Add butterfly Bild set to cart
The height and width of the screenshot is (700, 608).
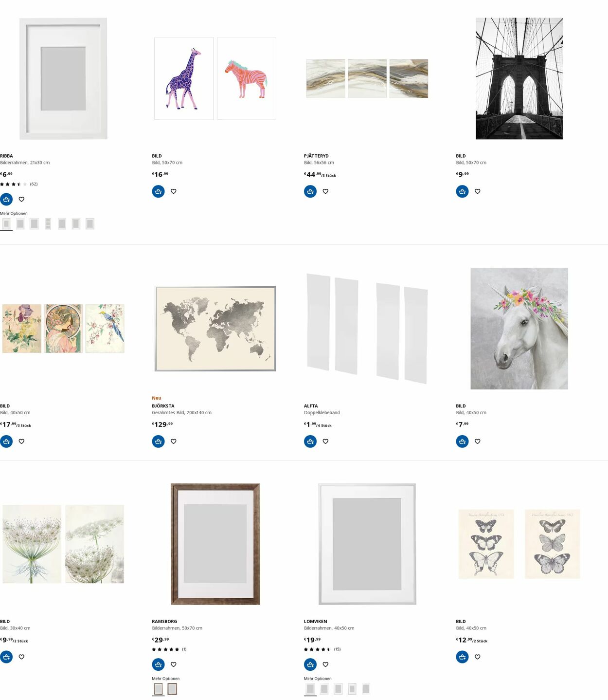462,657
